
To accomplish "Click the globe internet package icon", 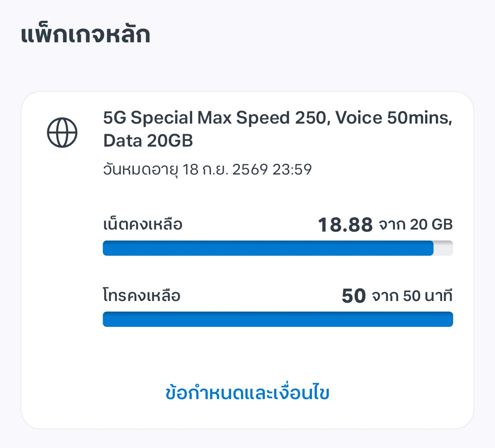I will click(x=62, y=132).
